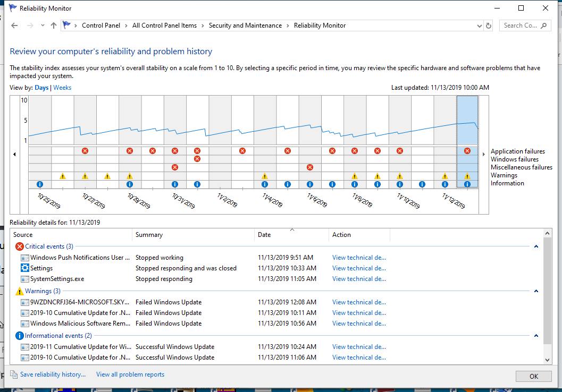This screenshot has width=562, height=392.
Task: Select the Warning triangle on 10/26/2019
Action: 63,176
